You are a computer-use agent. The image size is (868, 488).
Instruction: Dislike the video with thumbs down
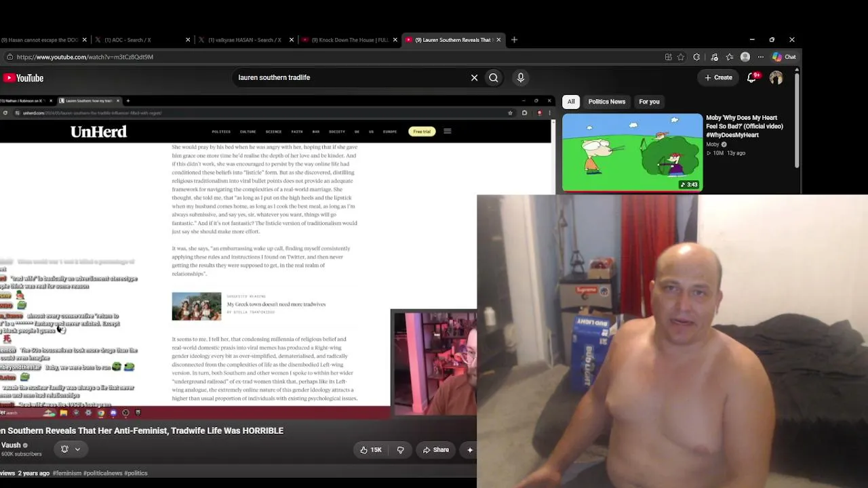pyautogui.click(x=400, y=450)
